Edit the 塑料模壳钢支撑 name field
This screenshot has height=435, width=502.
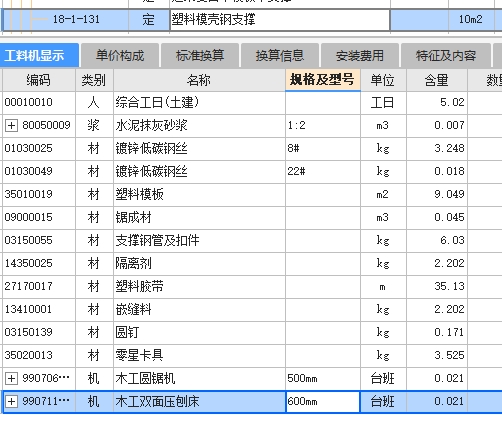tap(280, 20)
